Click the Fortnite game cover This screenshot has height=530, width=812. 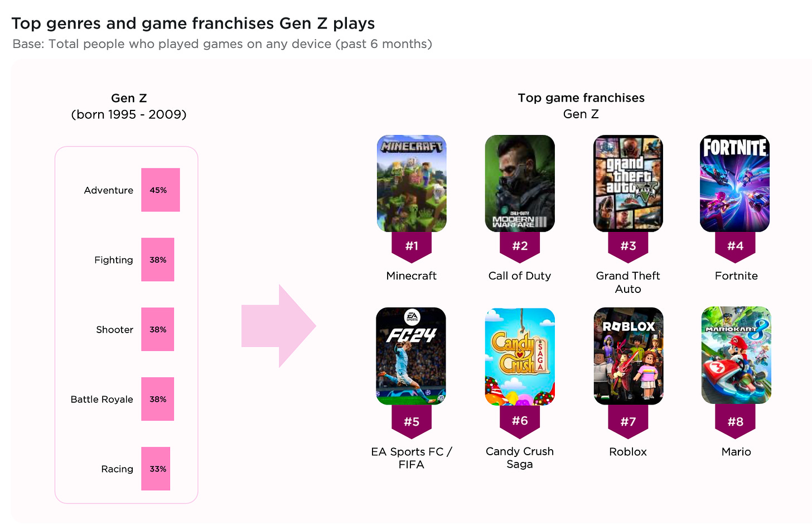(735, 184)
